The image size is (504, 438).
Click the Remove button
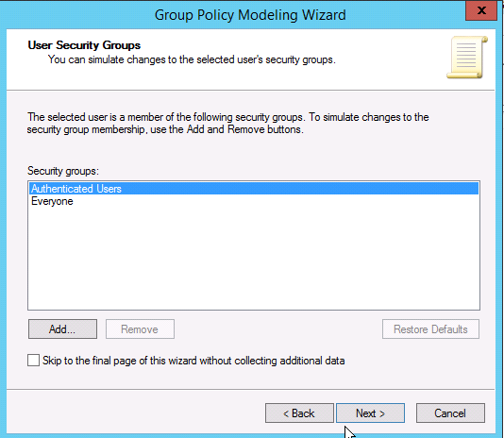point(140,329)
